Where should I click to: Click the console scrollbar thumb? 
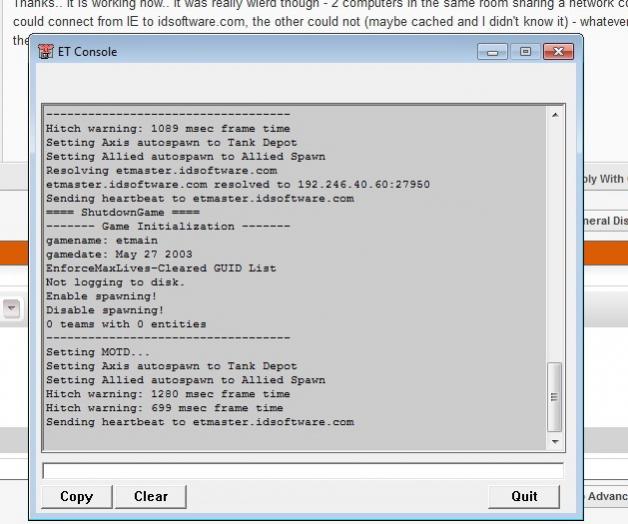point(556,396)
